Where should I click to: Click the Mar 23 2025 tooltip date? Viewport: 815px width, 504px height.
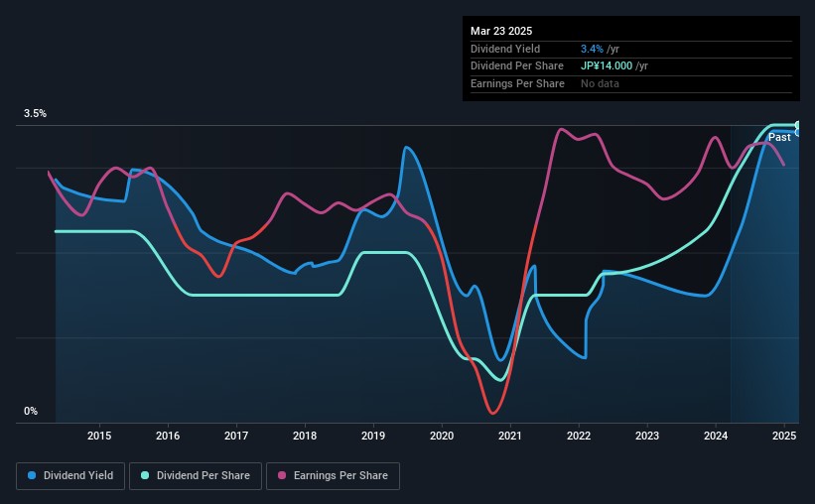click(x=501, y=30)
